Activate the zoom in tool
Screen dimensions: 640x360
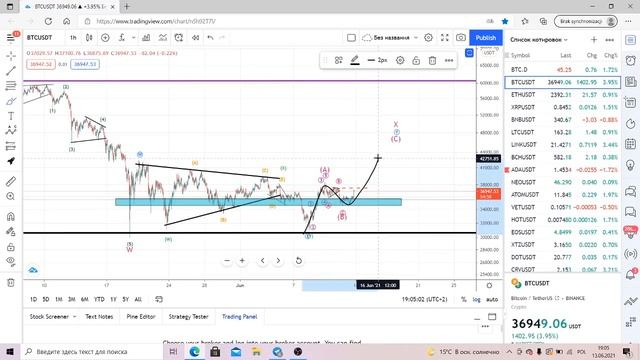11,196
